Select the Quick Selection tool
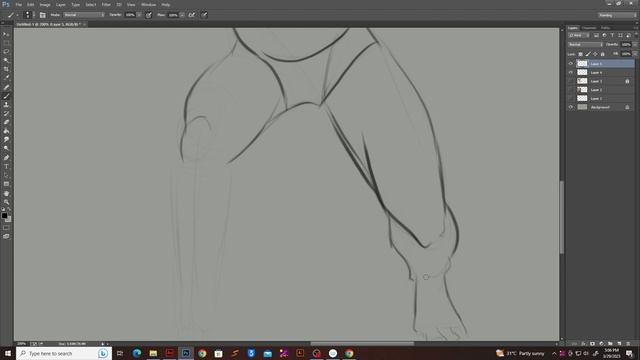This screenshot has height=360, width=640. click(x=6, y=60)
